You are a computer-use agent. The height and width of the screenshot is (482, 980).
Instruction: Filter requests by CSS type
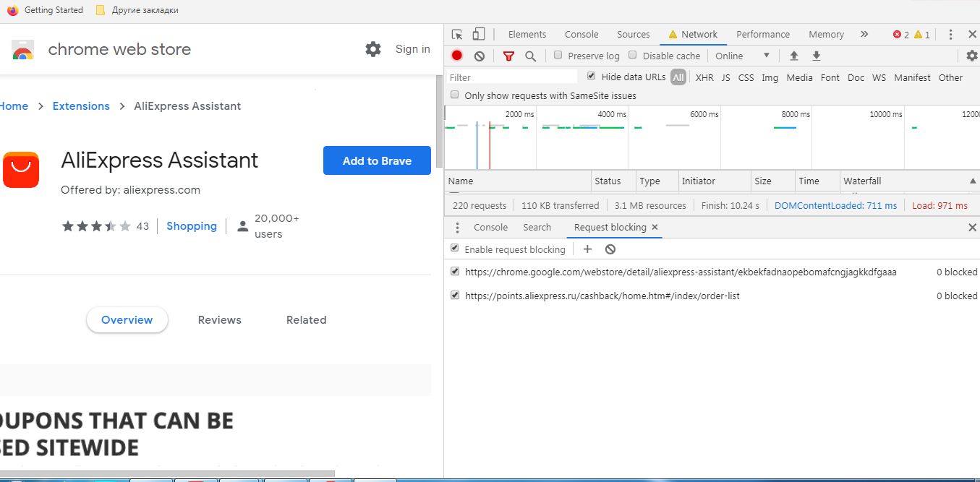point(746,77)
